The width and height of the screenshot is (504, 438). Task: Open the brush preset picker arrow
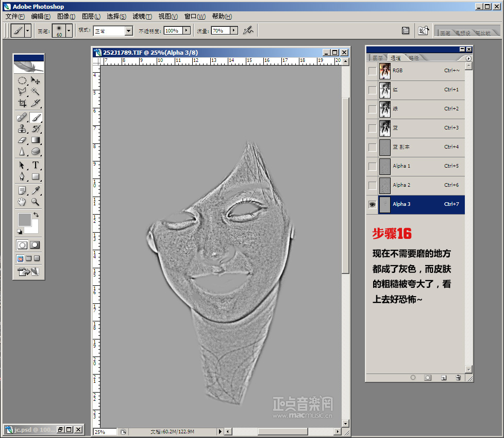tap(69, 31)
